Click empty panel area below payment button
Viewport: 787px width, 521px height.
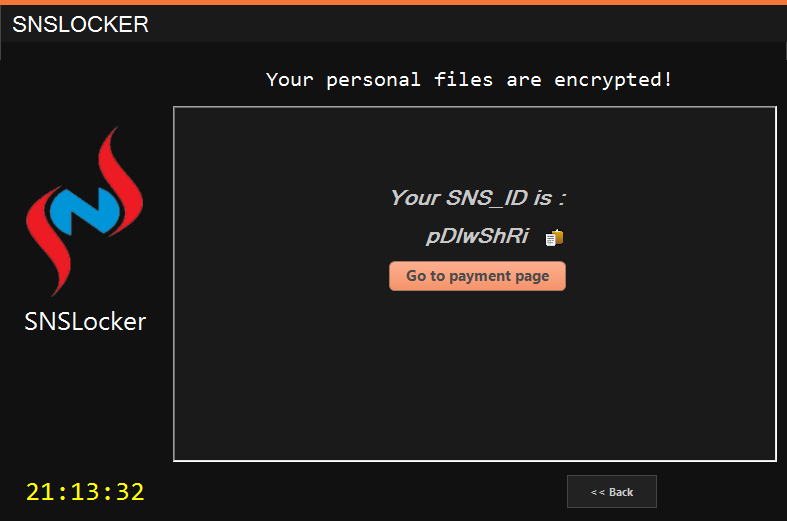(x=475, y=374)
